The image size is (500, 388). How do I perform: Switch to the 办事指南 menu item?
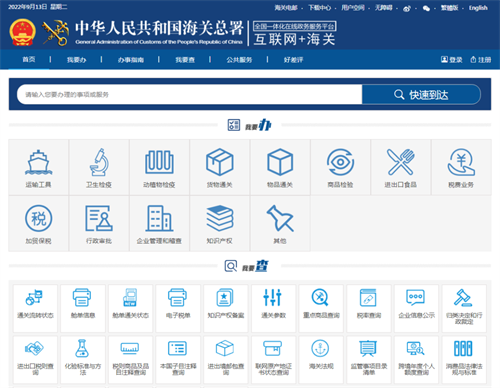pos(131,60)
